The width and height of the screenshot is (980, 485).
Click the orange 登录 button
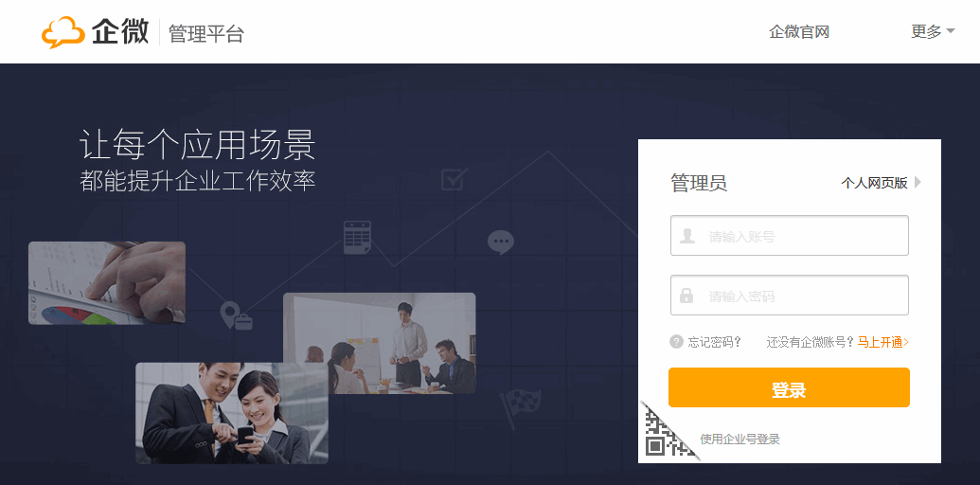[x=789, y=387]
